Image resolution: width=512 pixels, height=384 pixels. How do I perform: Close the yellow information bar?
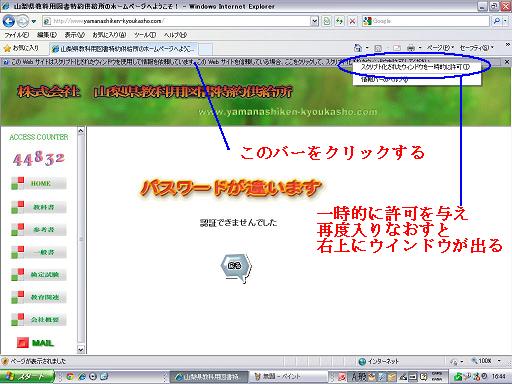(x=507, y=62)
